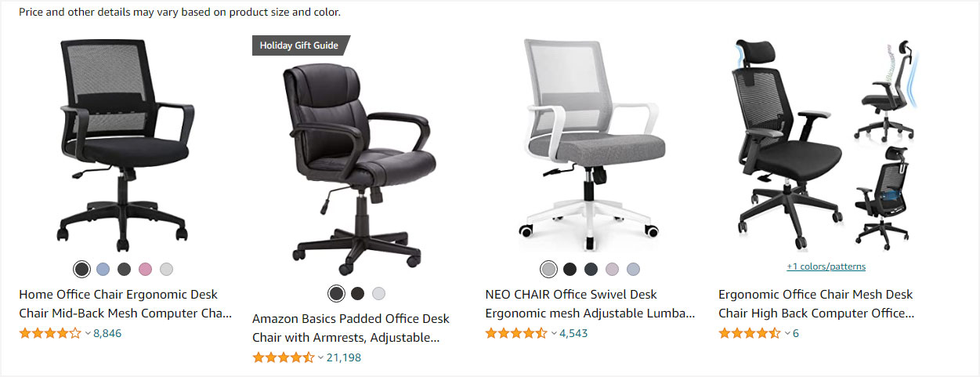Screen dimensions: 980x377
Task: Expand rating breakdown arrow beside 8,846 reviews
Action: (88, 333)
